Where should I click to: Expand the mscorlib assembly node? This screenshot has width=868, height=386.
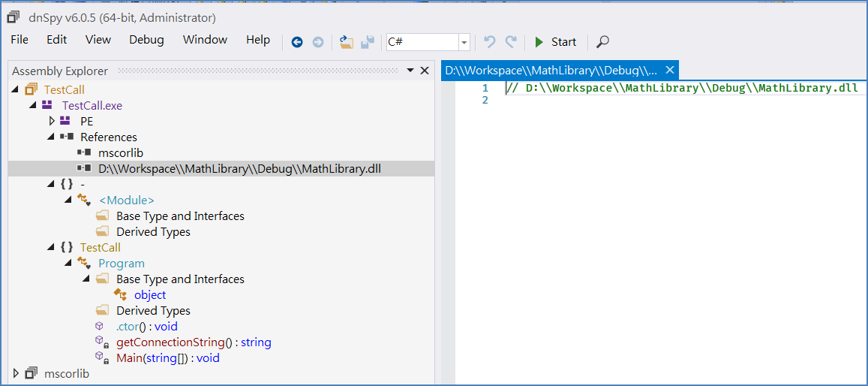[16, 373]
